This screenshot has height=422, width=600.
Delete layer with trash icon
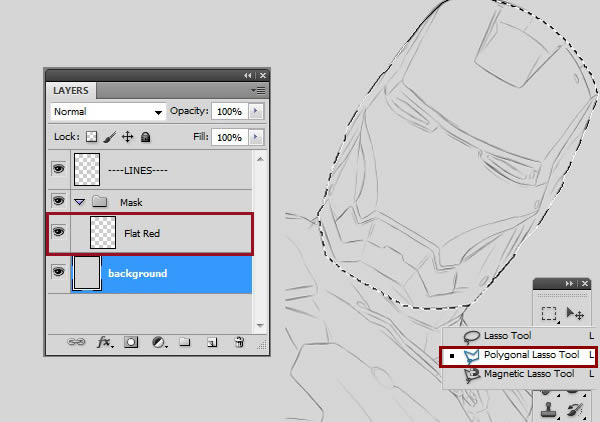(x=239, y=341)
